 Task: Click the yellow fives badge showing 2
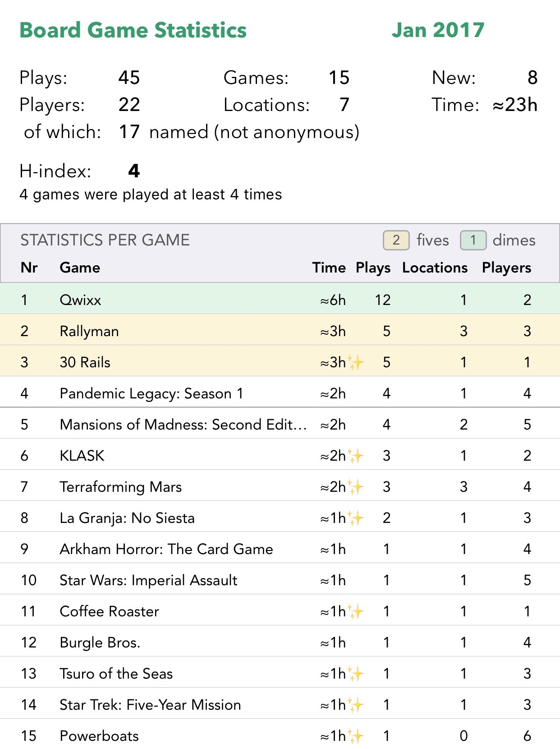point(396,240)
